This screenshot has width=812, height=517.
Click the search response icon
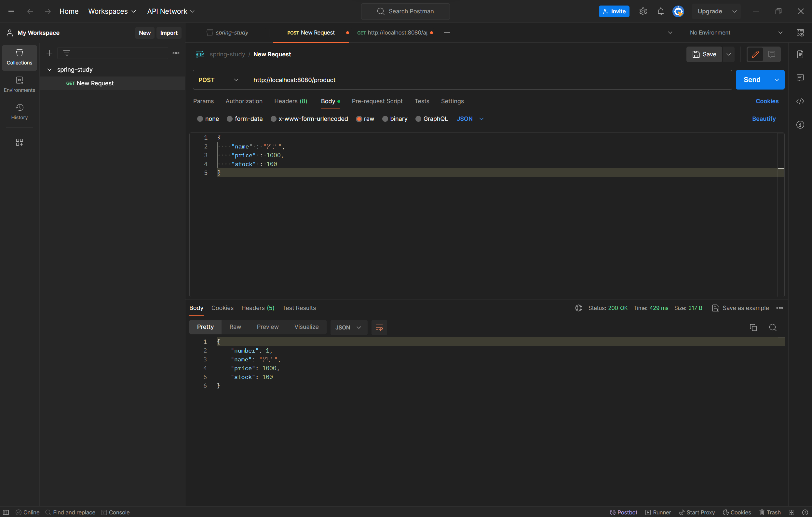773,327
